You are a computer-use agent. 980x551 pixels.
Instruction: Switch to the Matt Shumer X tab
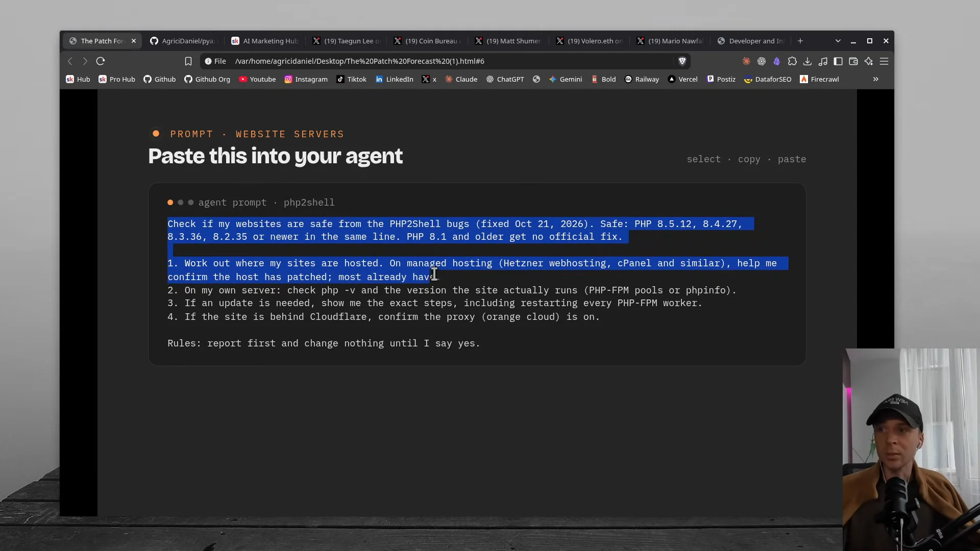click(x=509, y=41)
